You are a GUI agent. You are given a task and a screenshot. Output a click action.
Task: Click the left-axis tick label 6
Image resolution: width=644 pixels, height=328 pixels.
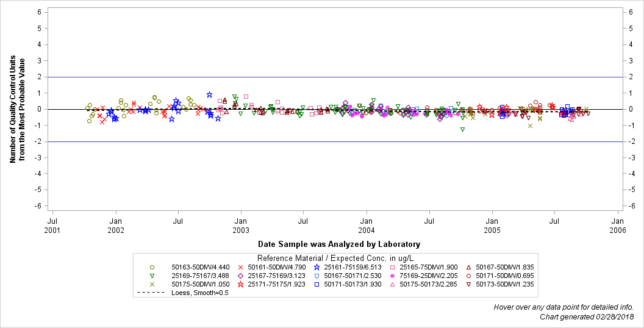(x=40, y=12)
